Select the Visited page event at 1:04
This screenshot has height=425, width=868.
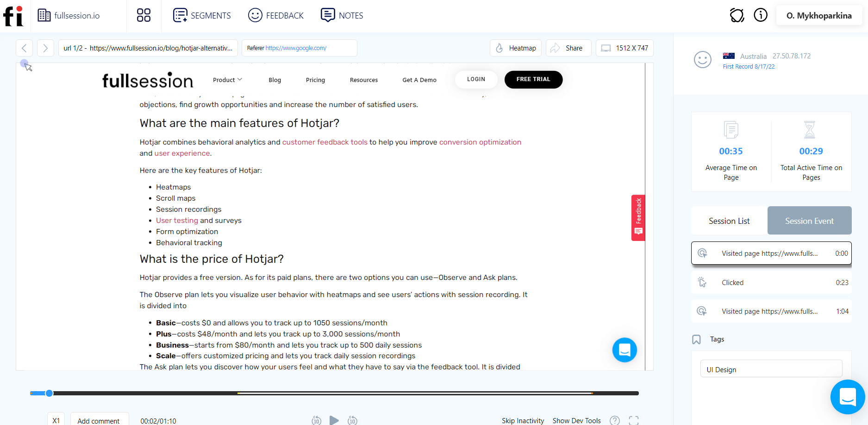coord(771,311)
